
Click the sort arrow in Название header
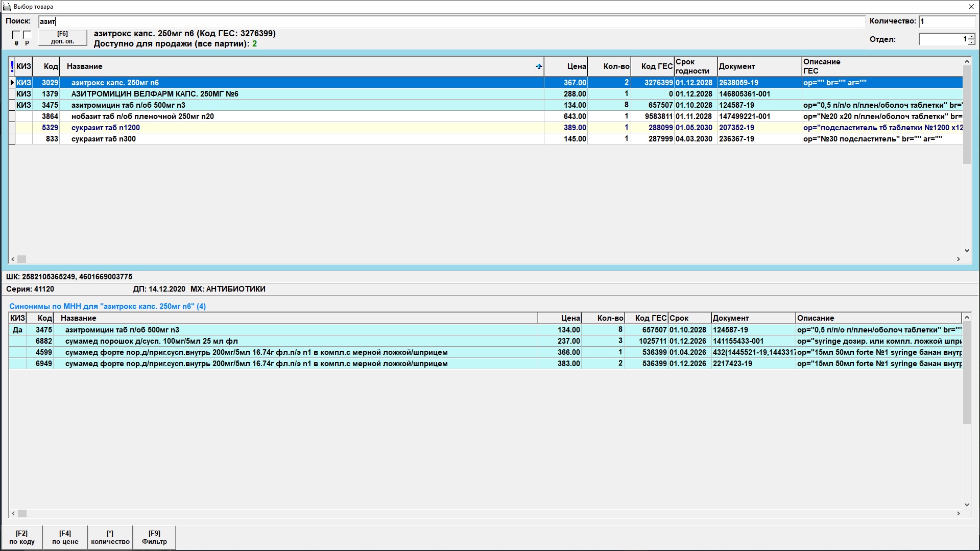click(538, 66)
